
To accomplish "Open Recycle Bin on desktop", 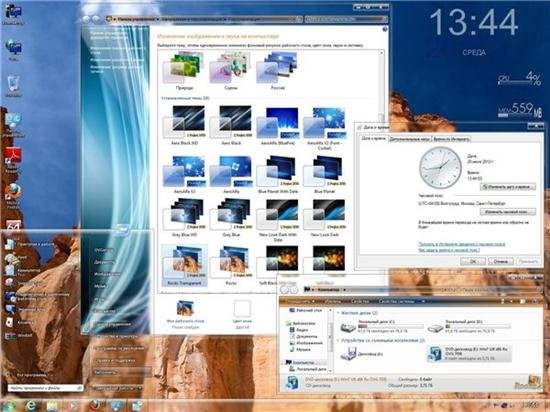I will pyautogui.click(x=13, y=86).
